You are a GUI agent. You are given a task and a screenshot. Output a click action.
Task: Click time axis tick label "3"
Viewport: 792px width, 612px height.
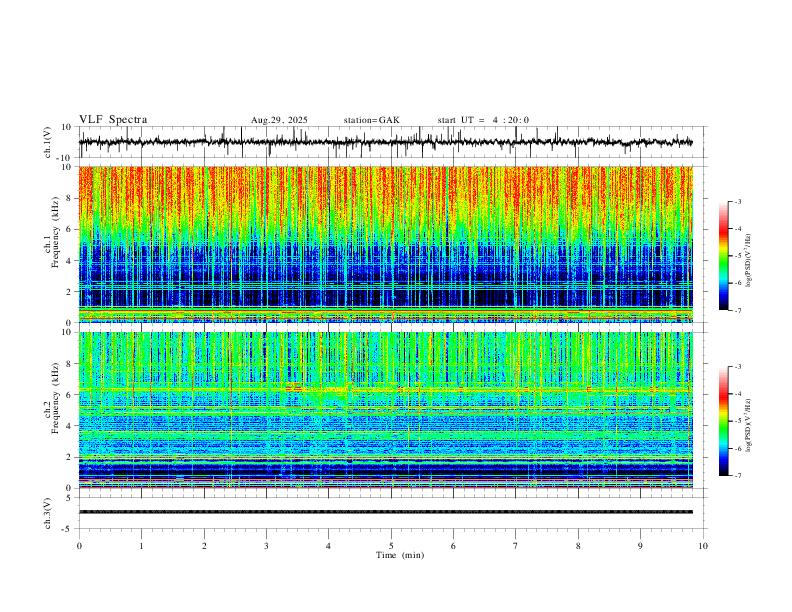pos(266,546)
